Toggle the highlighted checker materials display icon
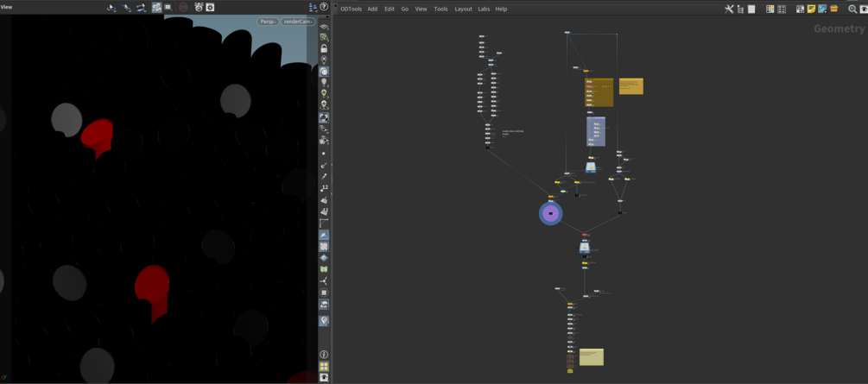This screenshot has width=868, height=384. click(324, 246)
